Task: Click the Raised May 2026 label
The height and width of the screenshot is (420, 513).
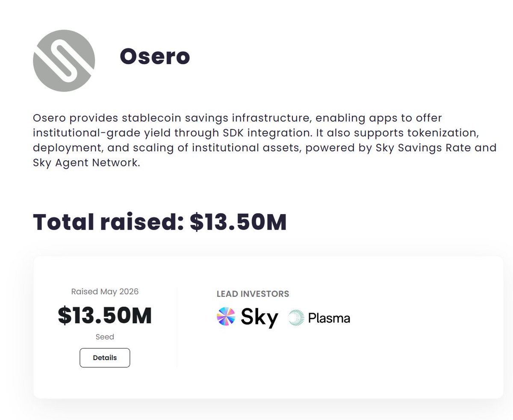Action: point(105,292)
